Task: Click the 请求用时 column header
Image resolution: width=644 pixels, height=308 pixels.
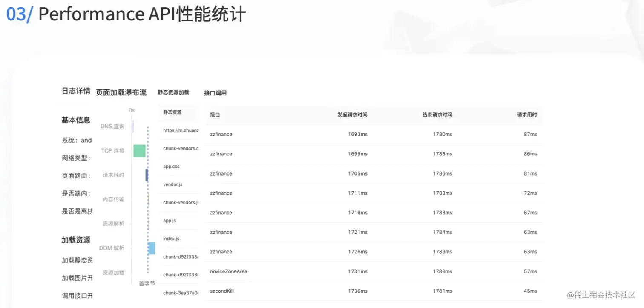Action: 527,115
